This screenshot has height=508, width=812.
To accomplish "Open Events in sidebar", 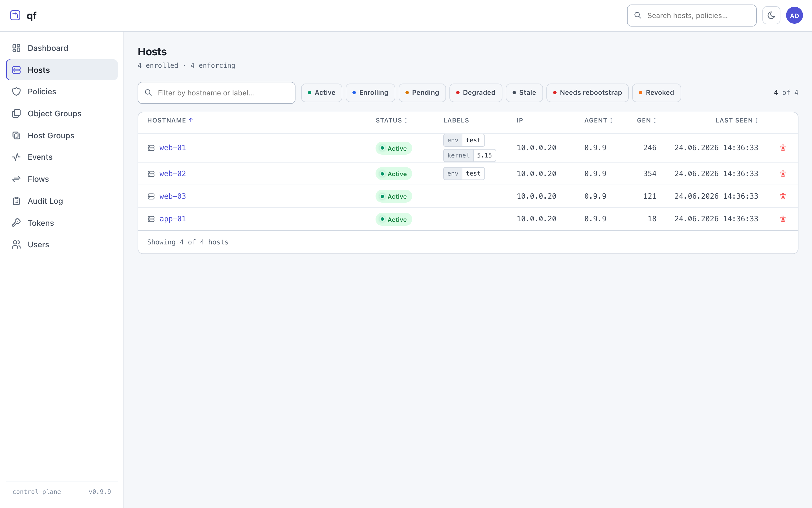I will (62, 157).
